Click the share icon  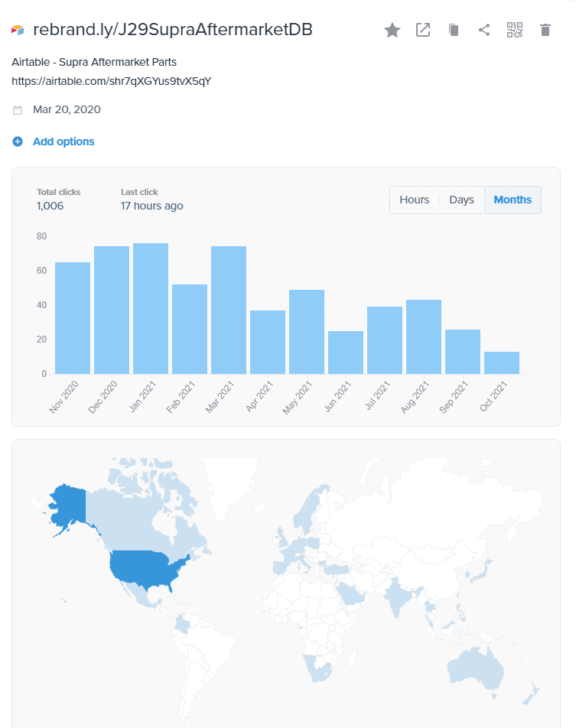pyautogui.click(x=484, y=30)
